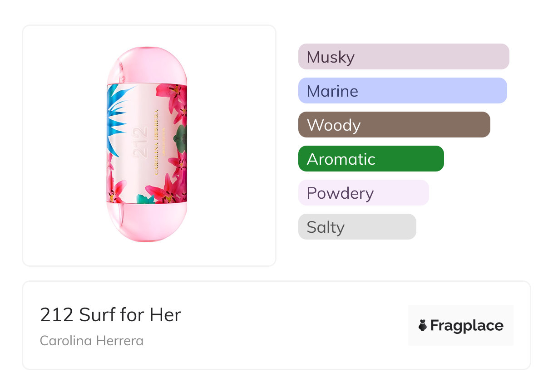
Task: Click the Carolina Herrera brand name below title
Action: coord(92,341)
